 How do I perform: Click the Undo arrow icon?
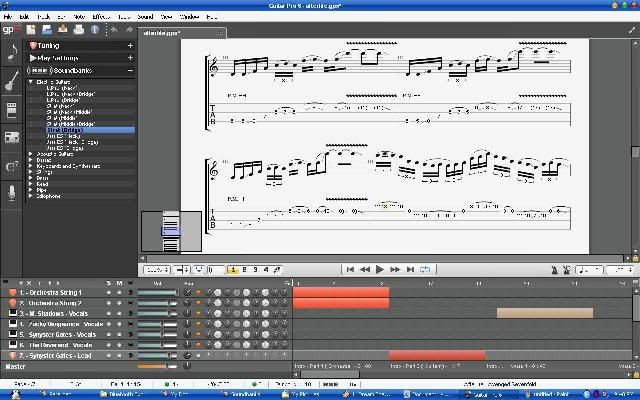pyautogui.click(x=114, y=29)
